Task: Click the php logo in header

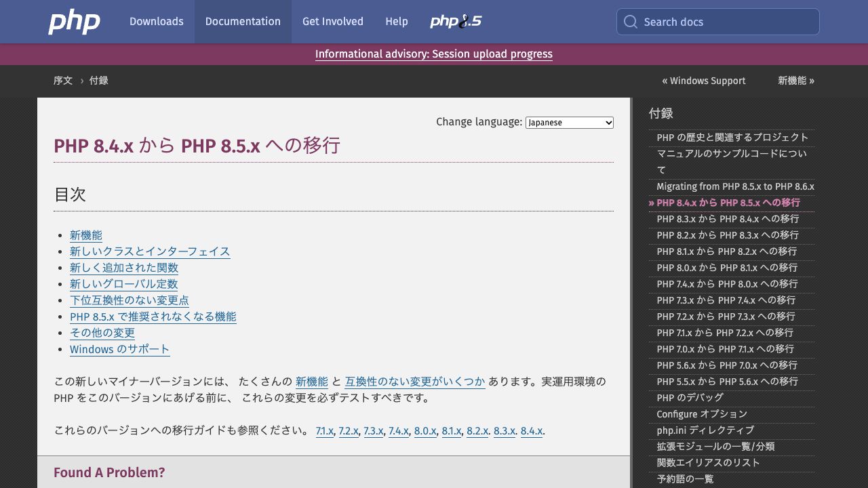Action: click(x=74, y=22)
